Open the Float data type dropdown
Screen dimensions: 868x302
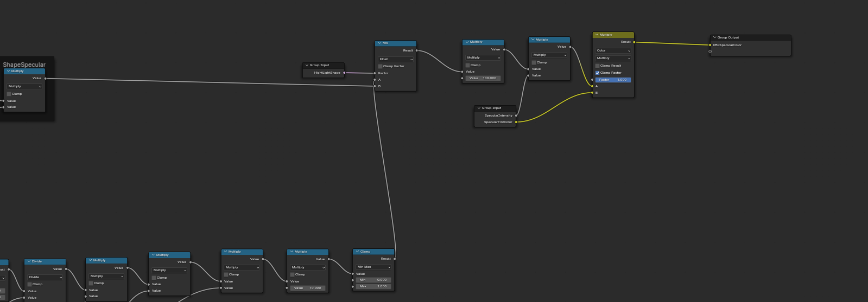396,59
